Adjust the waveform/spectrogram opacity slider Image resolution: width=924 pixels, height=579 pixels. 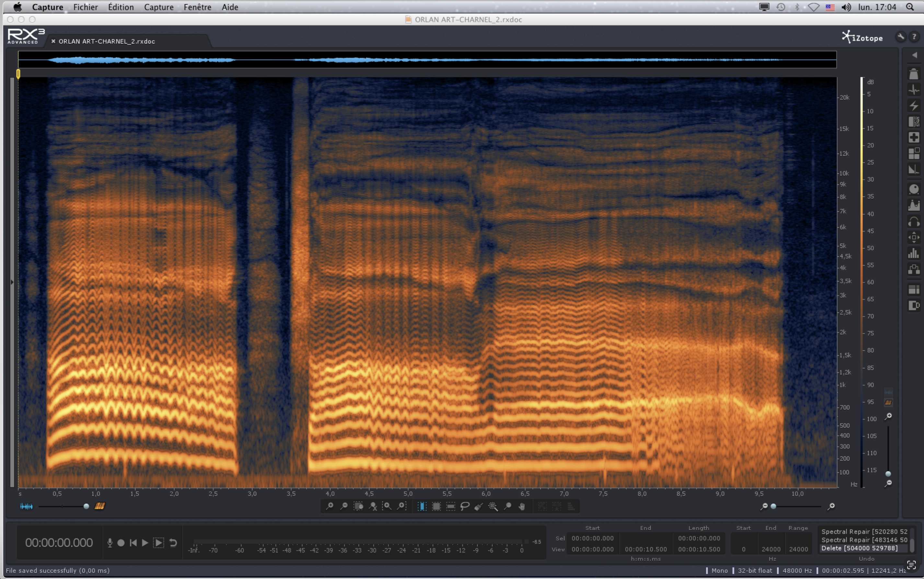coord(86,506)
